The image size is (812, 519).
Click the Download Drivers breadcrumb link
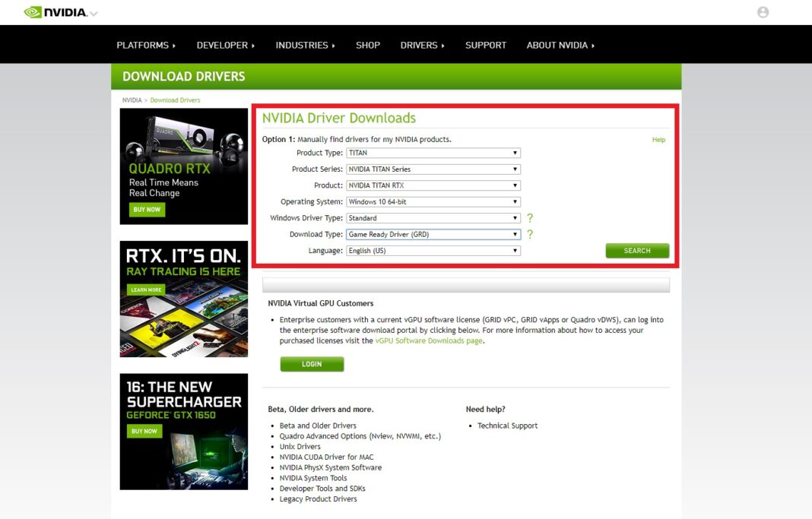coord(175,100)
